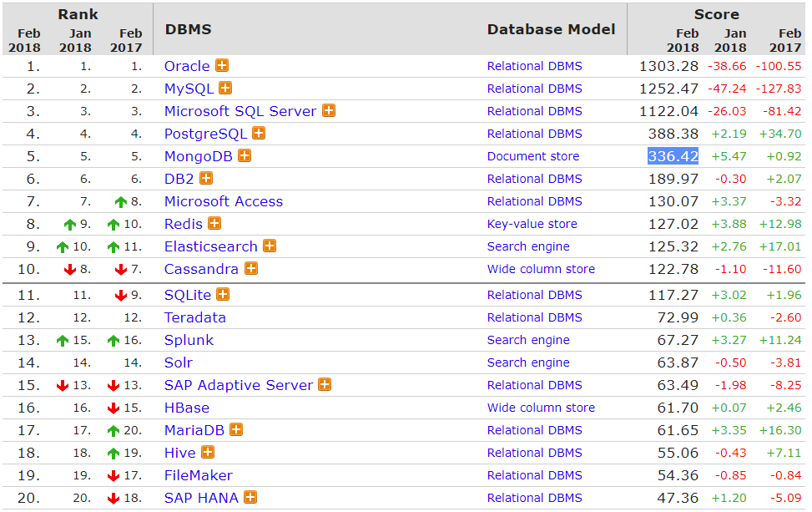This screenshot has height=512, width=812.
Task: Open the HBase link
Action: [187, 408]
